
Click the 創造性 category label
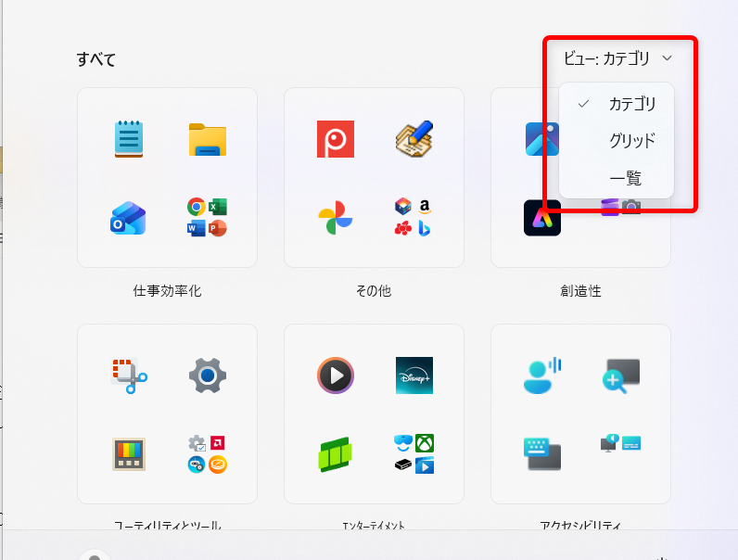580,291
